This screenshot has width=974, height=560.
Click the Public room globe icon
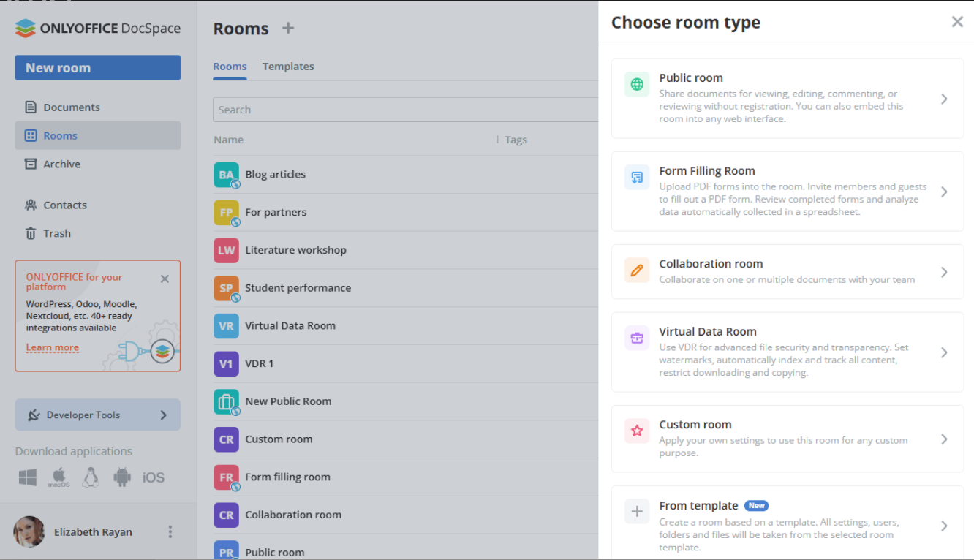(x=637, y=85)
